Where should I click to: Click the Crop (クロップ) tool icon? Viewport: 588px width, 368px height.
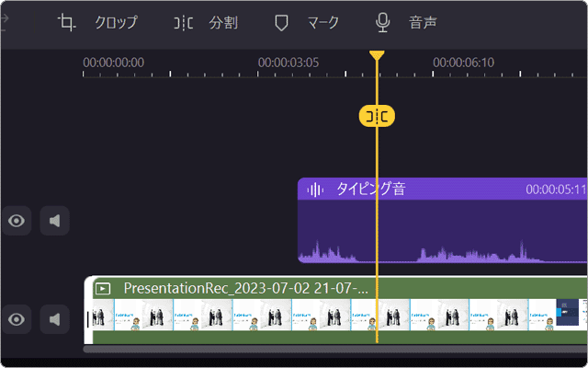(67, 23)
